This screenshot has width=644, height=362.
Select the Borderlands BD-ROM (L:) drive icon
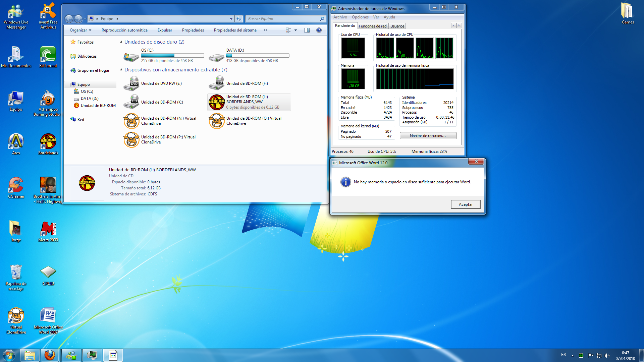coord(217,102)
